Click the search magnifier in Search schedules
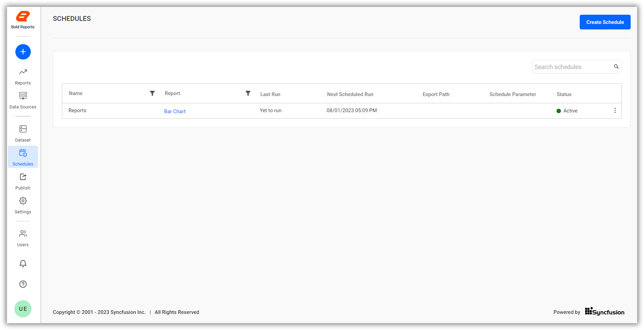The image size is (644, 330). click(616, 66)
